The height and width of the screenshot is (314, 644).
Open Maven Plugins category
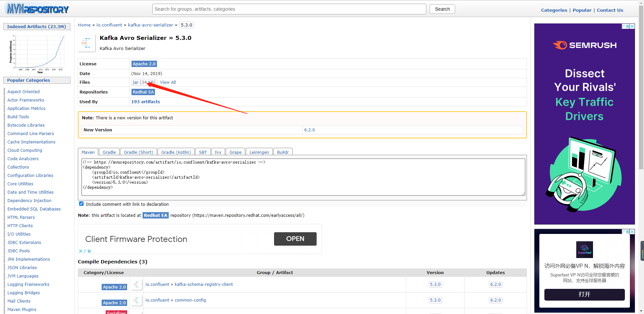click(22, 309)
